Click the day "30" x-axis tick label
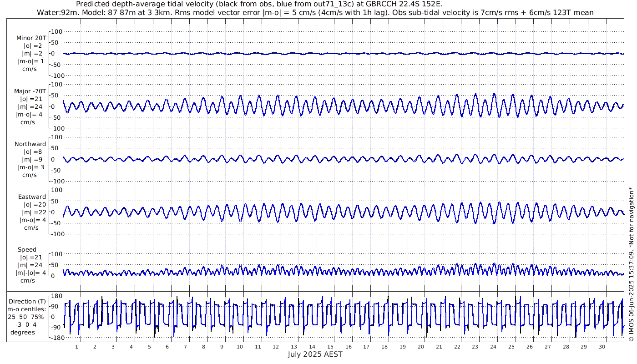 tap(602, 347)
